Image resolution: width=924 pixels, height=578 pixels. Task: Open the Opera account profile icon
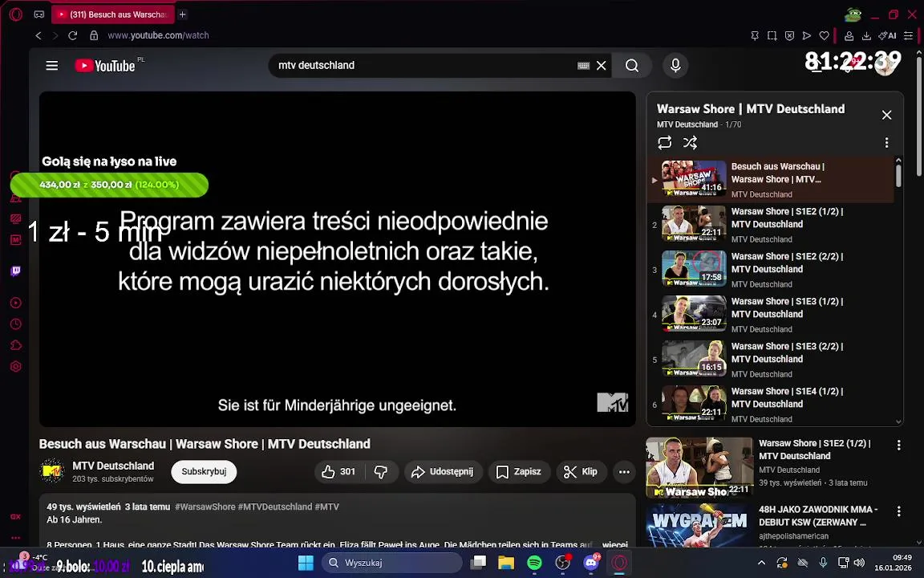[849, 36]
